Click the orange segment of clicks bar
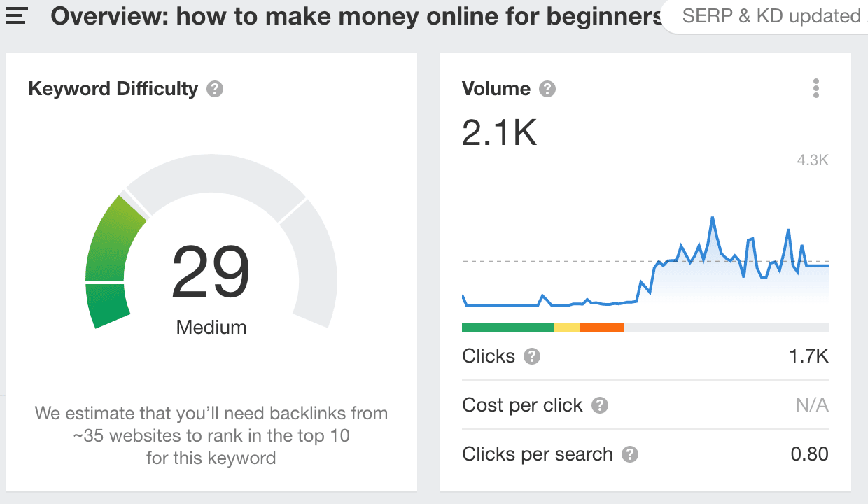The image size is (868, 504). pyautogui.click(x=601, y=327)
